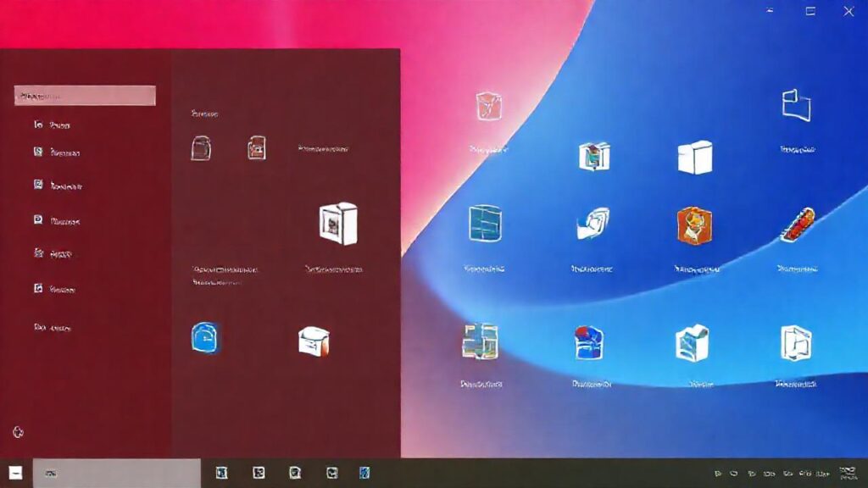Open the white box pinned tile below search

pyautogui.click(x=203, y=149)
